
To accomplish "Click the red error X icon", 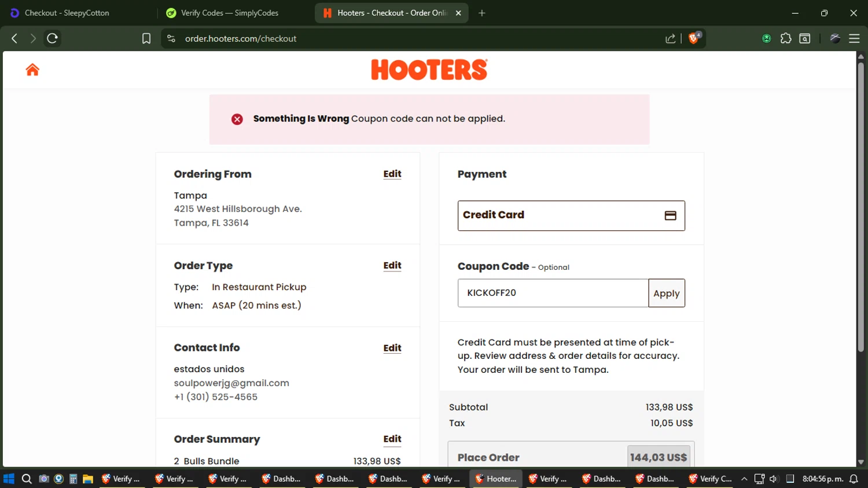I will (x=237, y=119).
